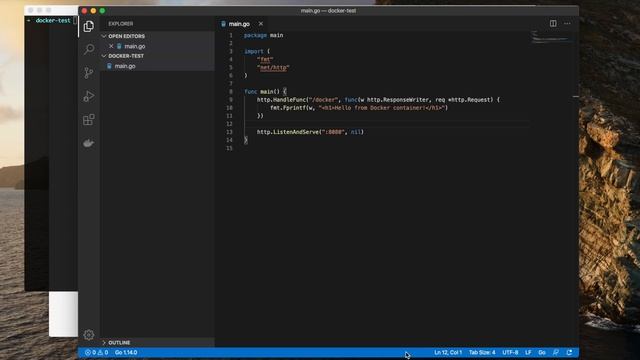Open the Explorer view in activity bar
Viewport: 640px width, 360px height.
(89, 26)
